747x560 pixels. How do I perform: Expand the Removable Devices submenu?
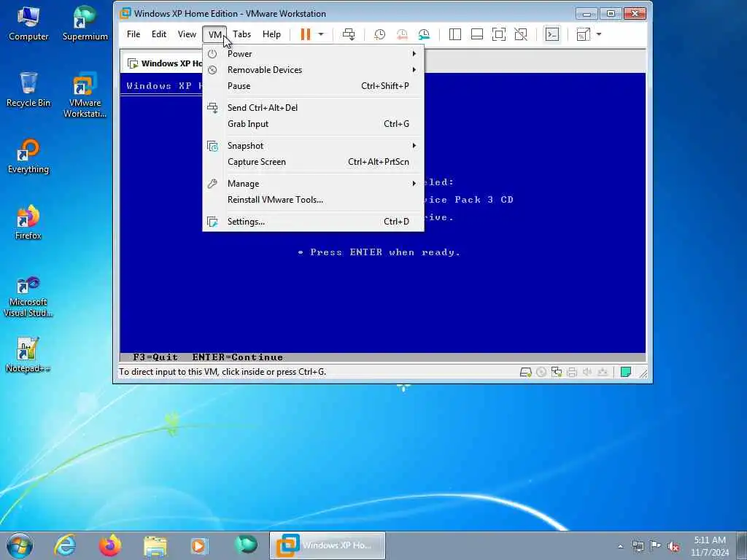point(313,70)
